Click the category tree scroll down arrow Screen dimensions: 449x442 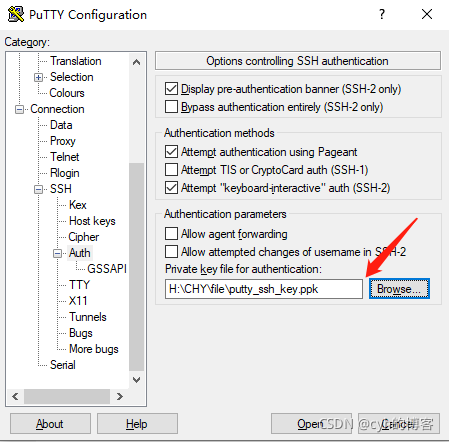tap(136, 379)
